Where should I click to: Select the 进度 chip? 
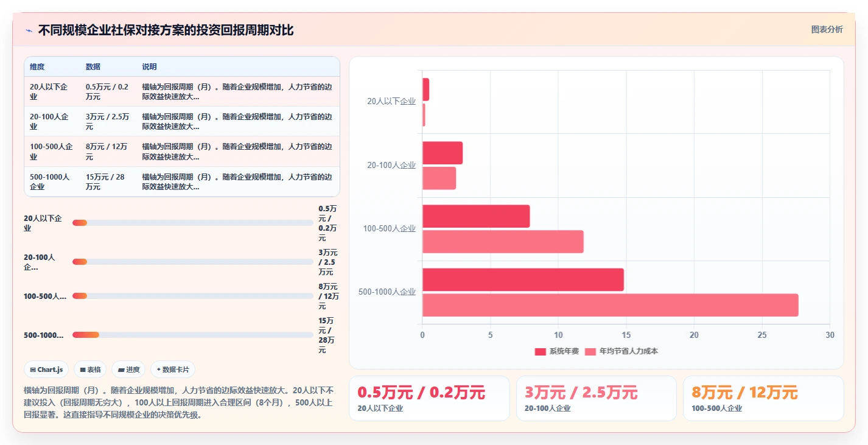[x=128, y=370]
